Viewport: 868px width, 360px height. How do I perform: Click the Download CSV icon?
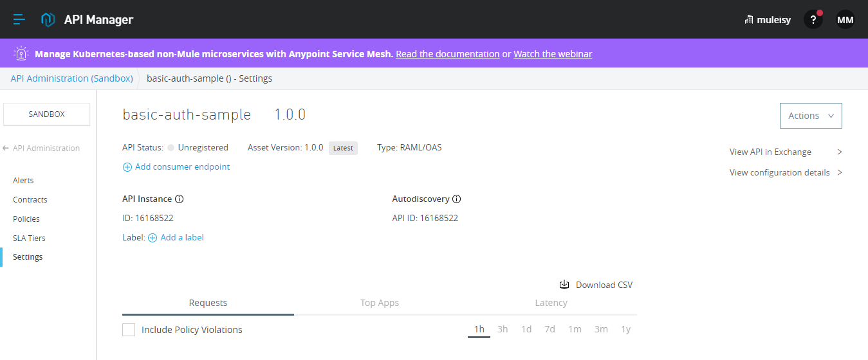point(564,284)
